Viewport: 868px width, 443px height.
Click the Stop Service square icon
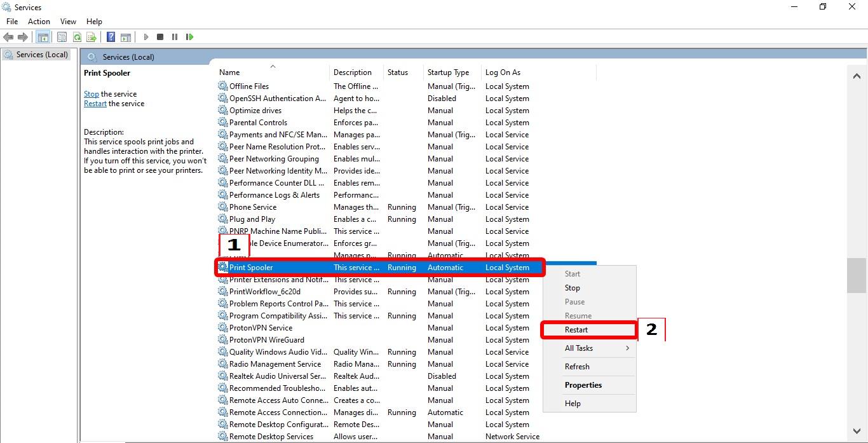coord(160,37)
